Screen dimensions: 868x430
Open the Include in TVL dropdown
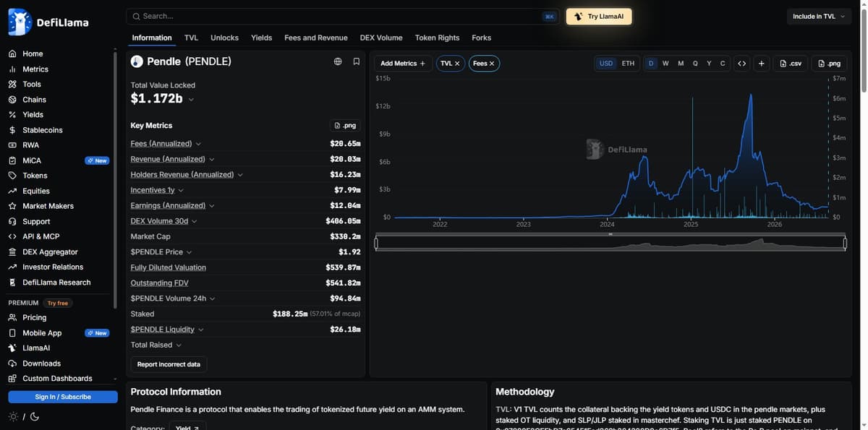[819, 17]
